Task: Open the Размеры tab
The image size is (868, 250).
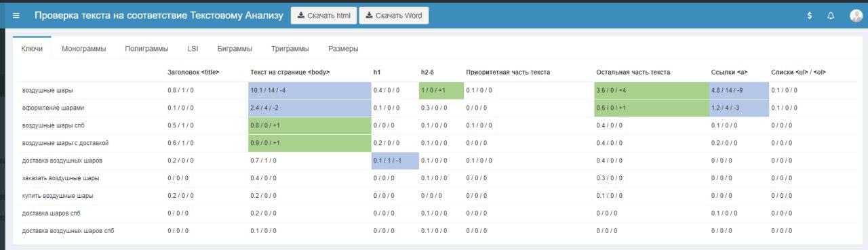Action: point(343,49)
